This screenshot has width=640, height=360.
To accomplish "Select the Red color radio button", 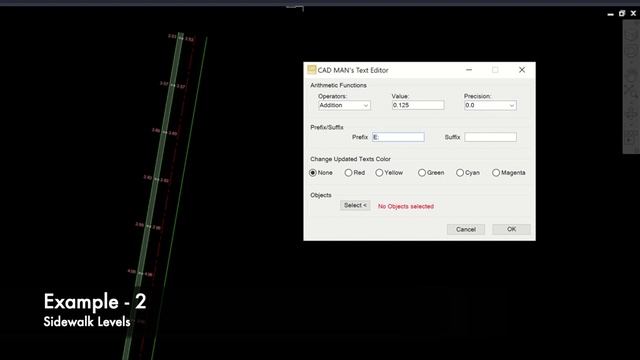I will 348,173.
